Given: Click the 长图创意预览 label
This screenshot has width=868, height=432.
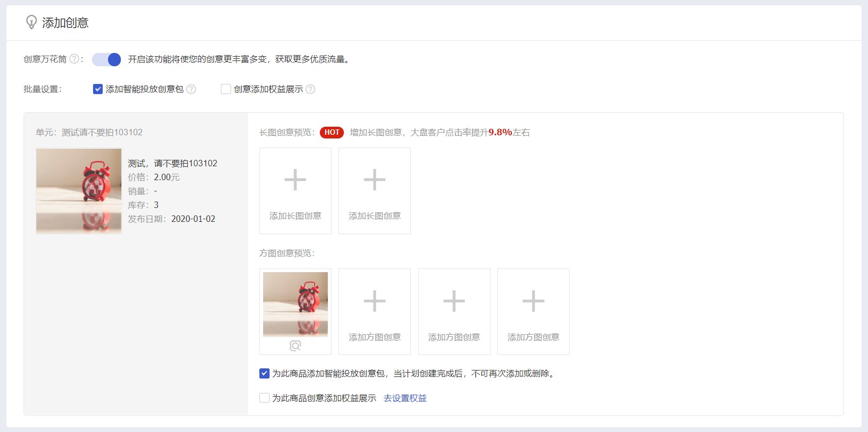Looking at the screenshot, I should [287, 132].
